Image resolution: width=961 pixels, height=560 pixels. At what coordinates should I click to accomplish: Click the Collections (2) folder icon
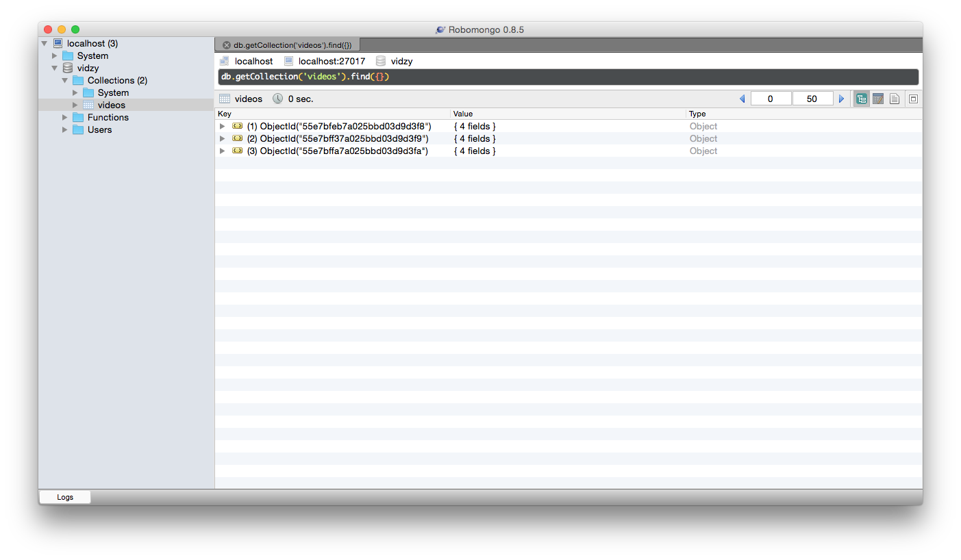coord(78,80)
